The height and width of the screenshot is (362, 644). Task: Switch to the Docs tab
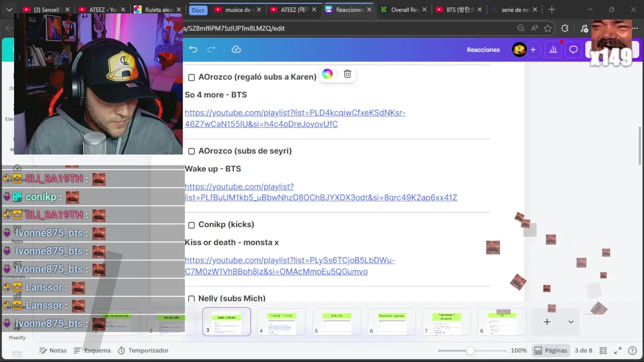pos(198,10)
